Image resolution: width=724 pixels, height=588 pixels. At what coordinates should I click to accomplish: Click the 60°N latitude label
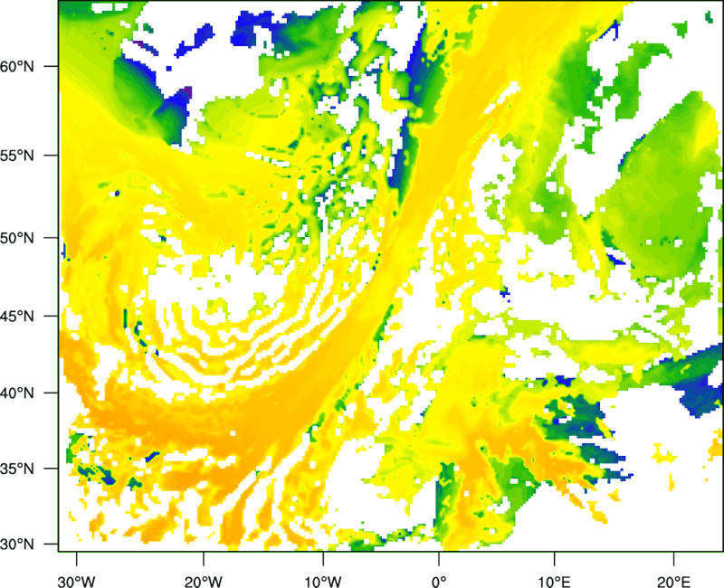pyautogui.click(x=17, y=66)
